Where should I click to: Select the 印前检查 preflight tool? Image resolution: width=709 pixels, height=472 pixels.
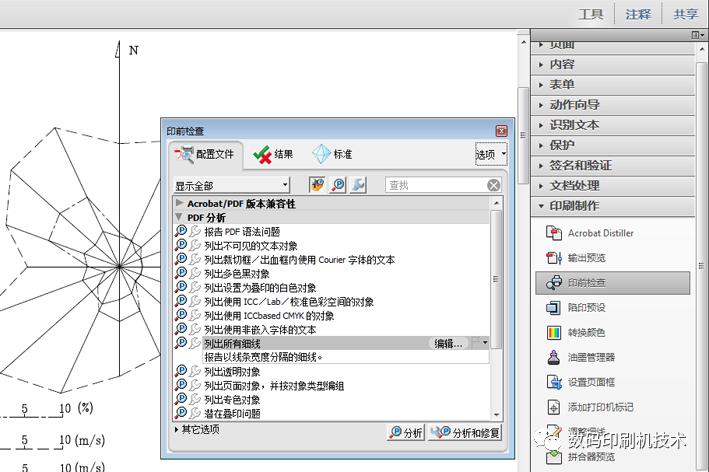coord(613,283)
